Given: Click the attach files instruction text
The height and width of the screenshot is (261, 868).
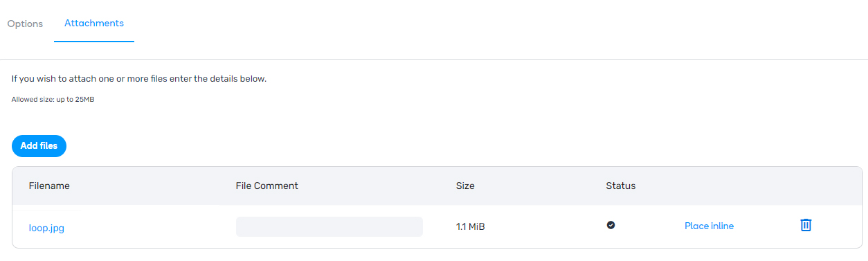Looking at the screenshot, I should [x=139, y=79].
